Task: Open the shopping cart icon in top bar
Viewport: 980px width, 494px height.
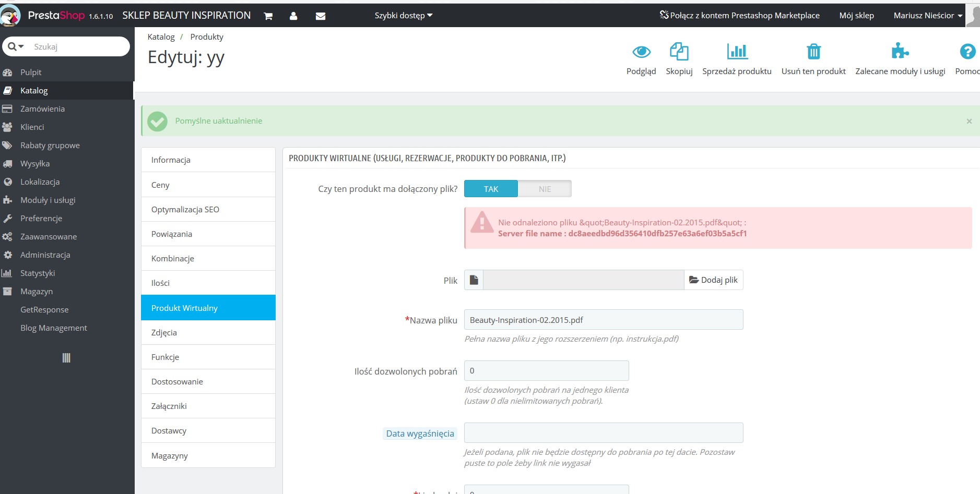Action: point(268,16)
